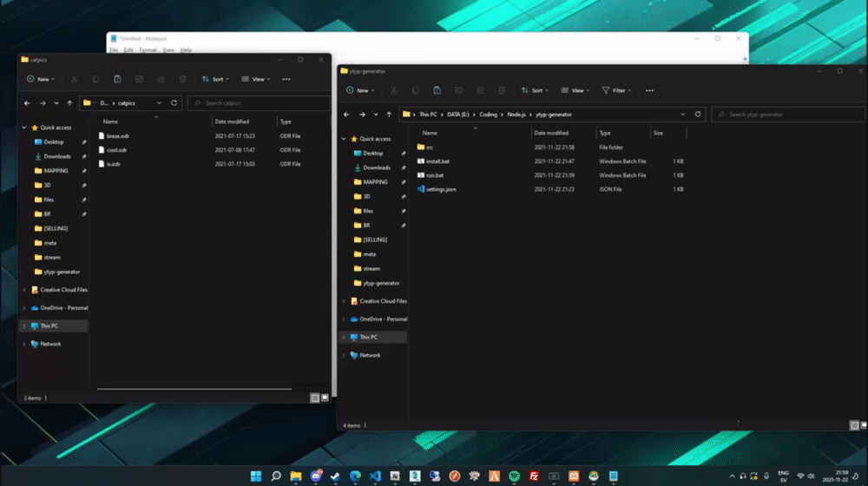Open MAPPING folder in catpics sidebar
868x486 pixels.
click(x=56, y=170)
